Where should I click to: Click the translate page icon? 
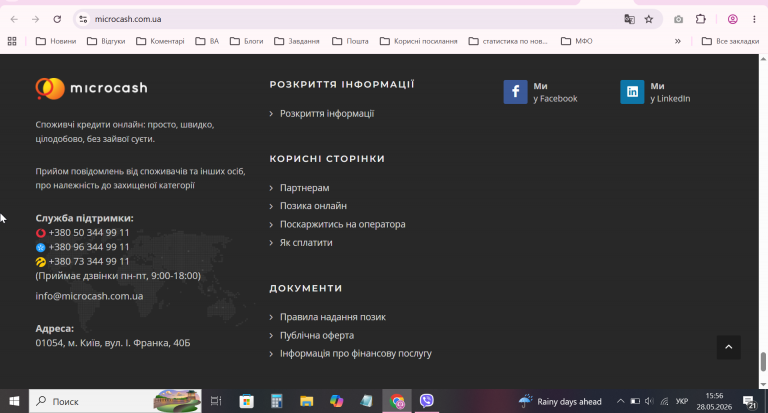629,19
